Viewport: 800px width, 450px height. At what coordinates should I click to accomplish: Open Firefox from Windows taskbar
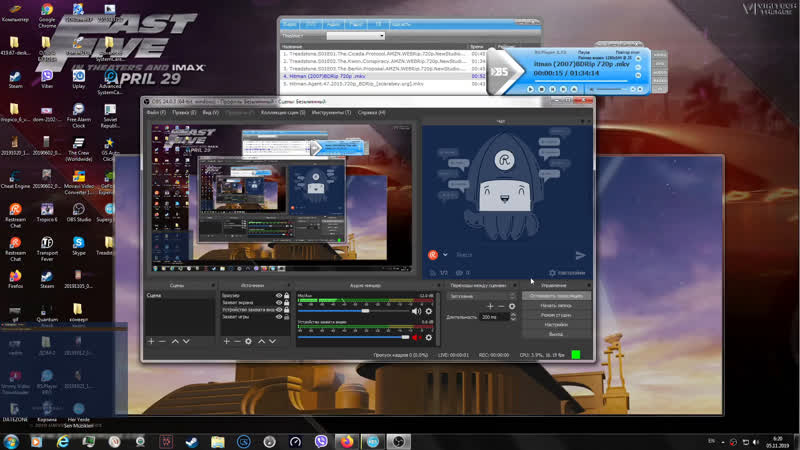click(x=347, y=441)
